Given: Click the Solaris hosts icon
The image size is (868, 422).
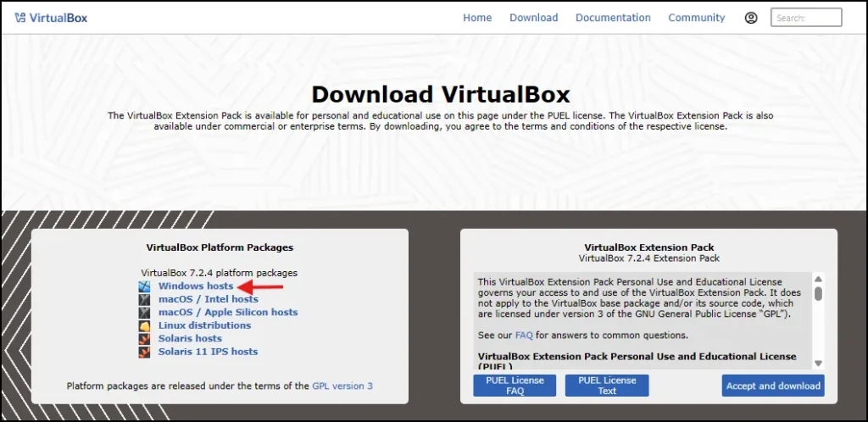Looking at the screenshot, I should 144,338.
